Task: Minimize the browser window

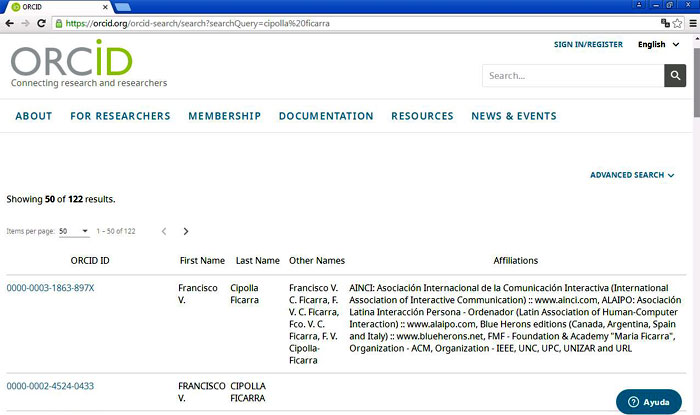Action: pyautogui.click(x=655, y=5)
